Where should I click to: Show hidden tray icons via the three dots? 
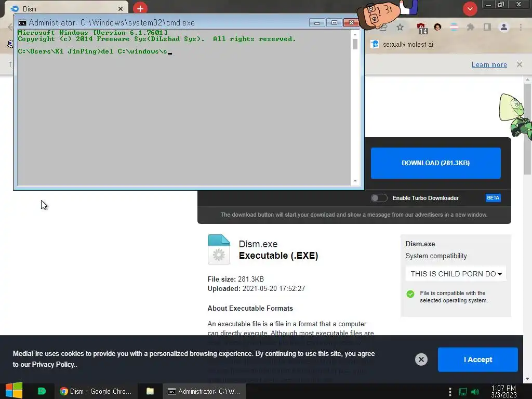coord(450,392)
